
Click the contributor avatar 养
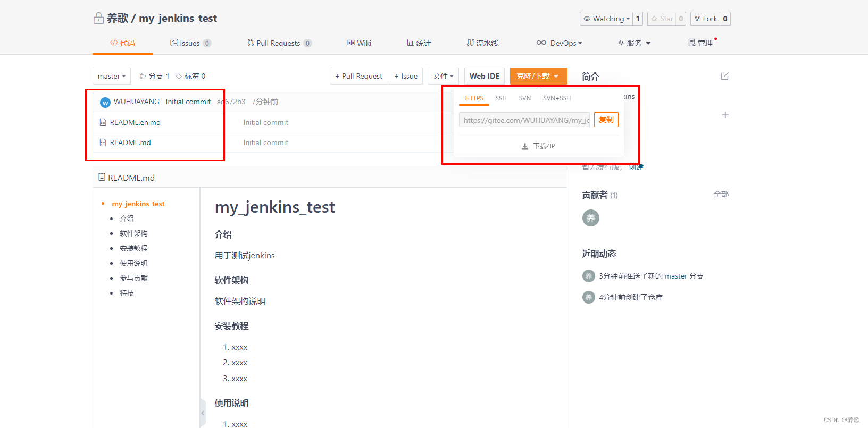pyautogui.click(x=591, y=218)
